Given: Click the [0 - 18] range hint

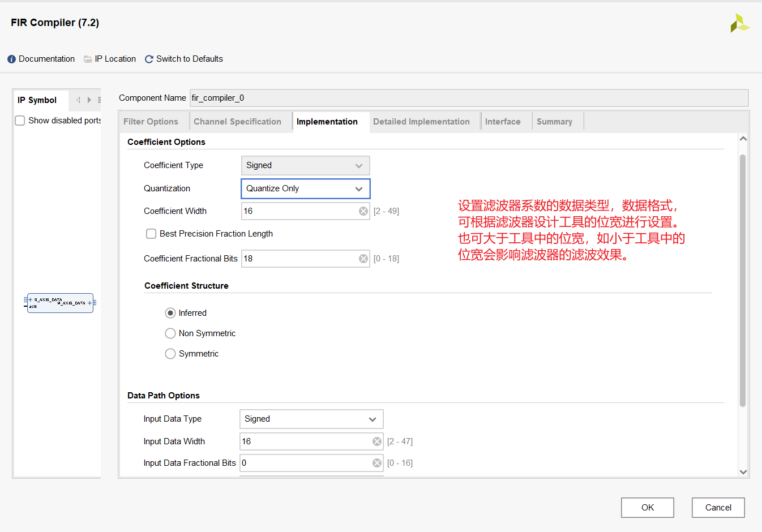Looking at the screenshot, I should click(x=386, y=259).
